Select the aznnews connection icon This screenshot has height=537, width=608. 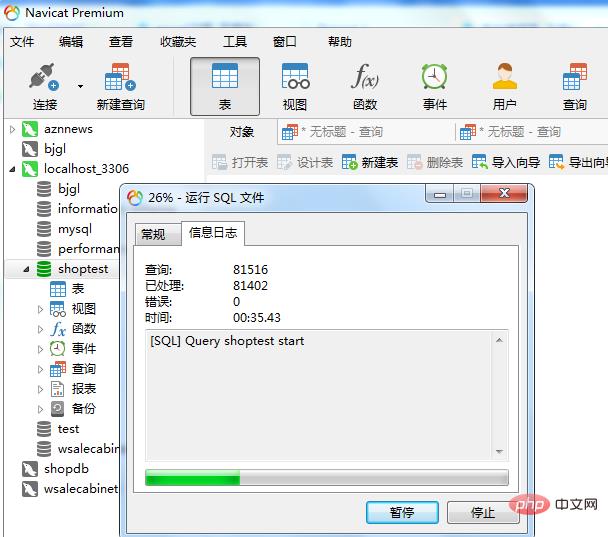[30, 129]
